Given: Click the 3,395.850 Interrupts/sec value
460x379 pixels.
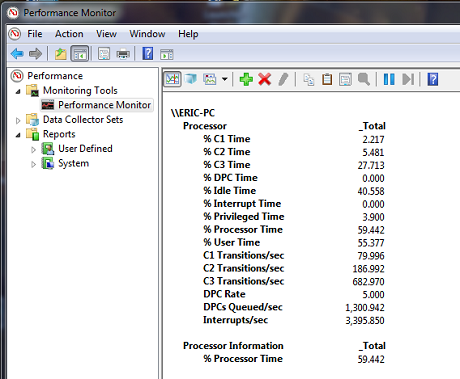Looking at the screenshot, I should coord(365,321).
